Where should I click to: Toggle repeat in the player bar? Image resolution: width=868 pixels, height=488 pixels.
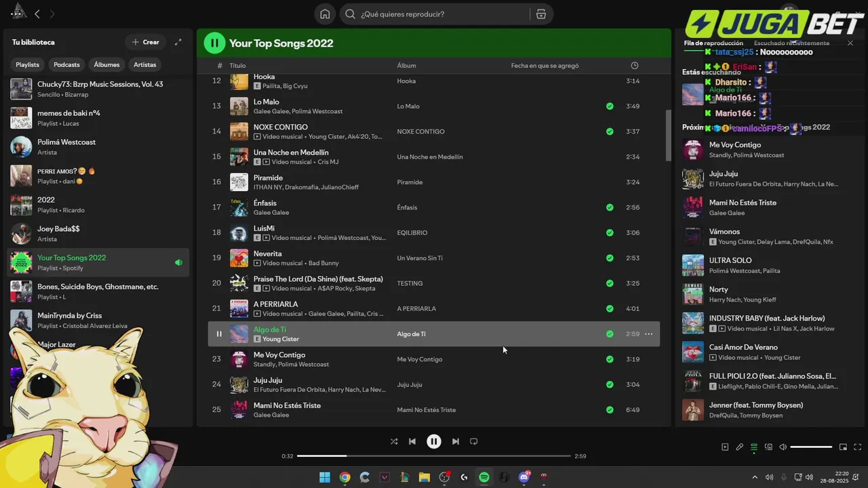[474, 441]
